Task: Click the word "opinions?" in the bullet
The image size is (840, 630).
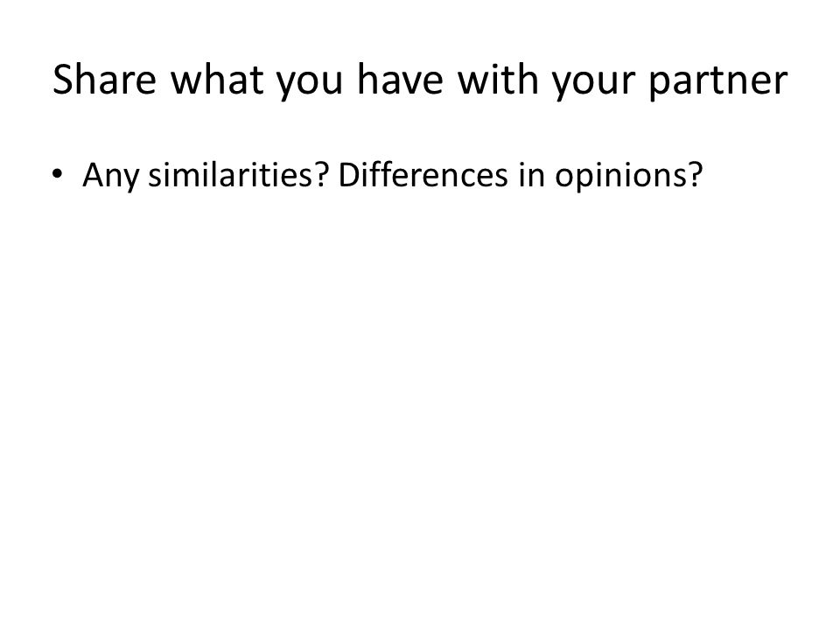Action: click(x=628, y=177)
